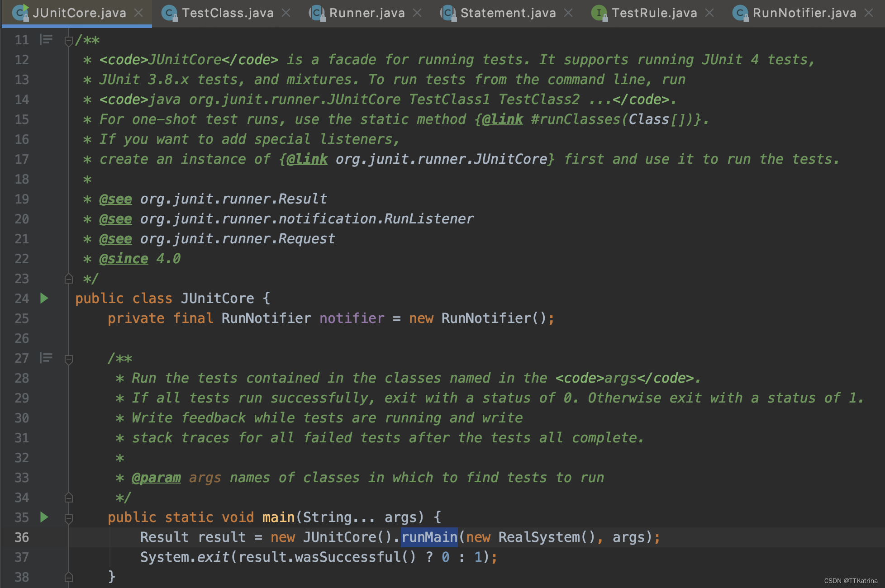Click fold end marker at line 23
The height and width of the screenshot is (588, 885).
tap(69, 279)
